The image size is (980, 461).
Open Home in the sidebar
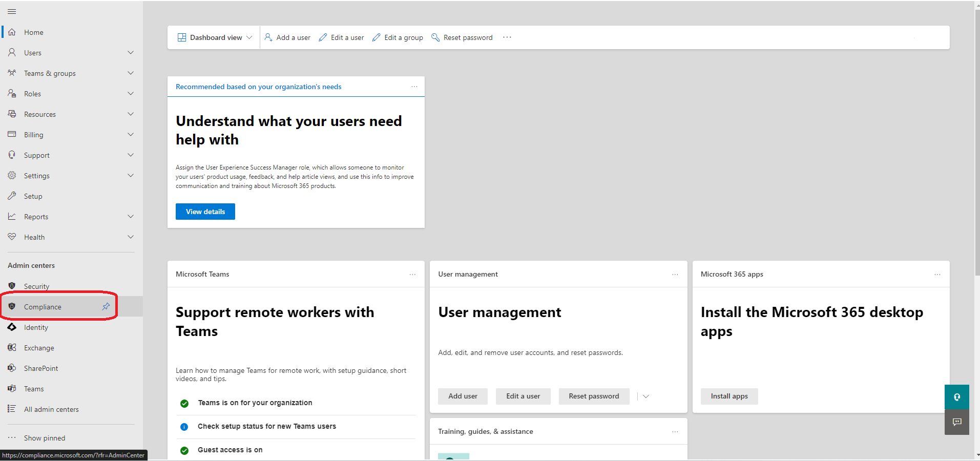coord(71,32)
